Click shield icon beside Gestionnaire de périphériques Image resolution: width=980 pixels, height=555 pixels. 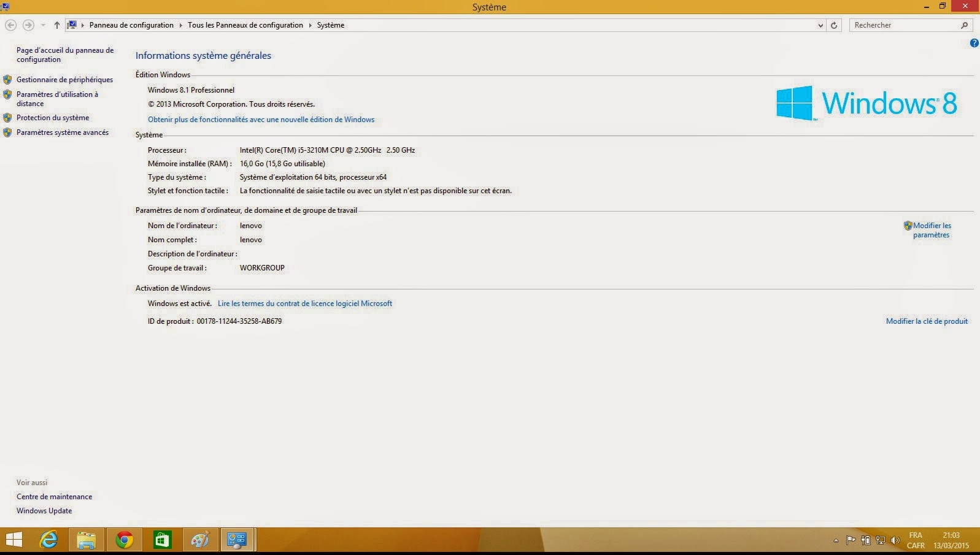coord(7,80)
